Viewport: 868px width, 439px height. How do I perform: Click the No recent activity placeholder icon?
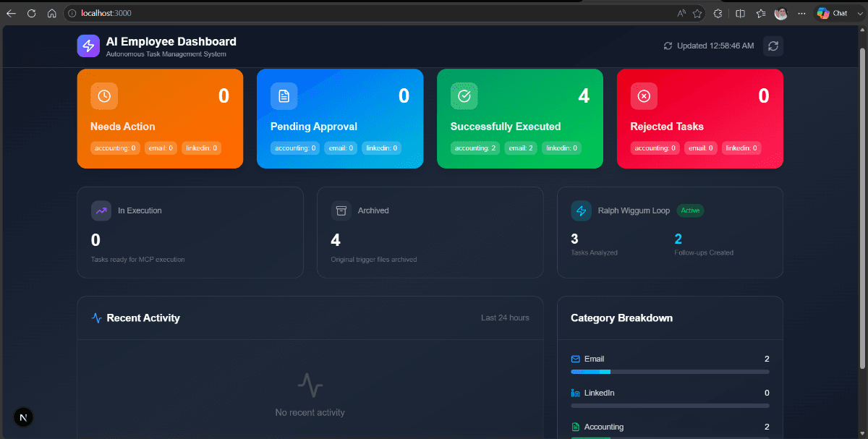[310, 385]
